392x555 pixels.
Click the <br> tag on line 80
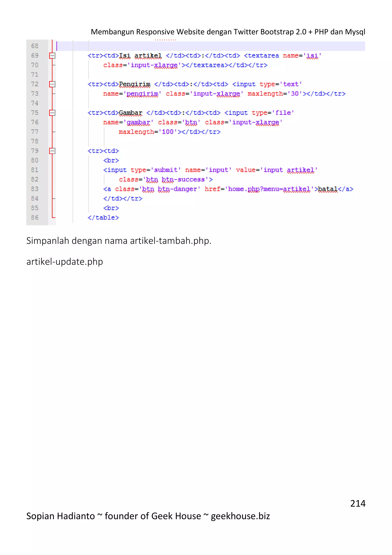[111, 161]
